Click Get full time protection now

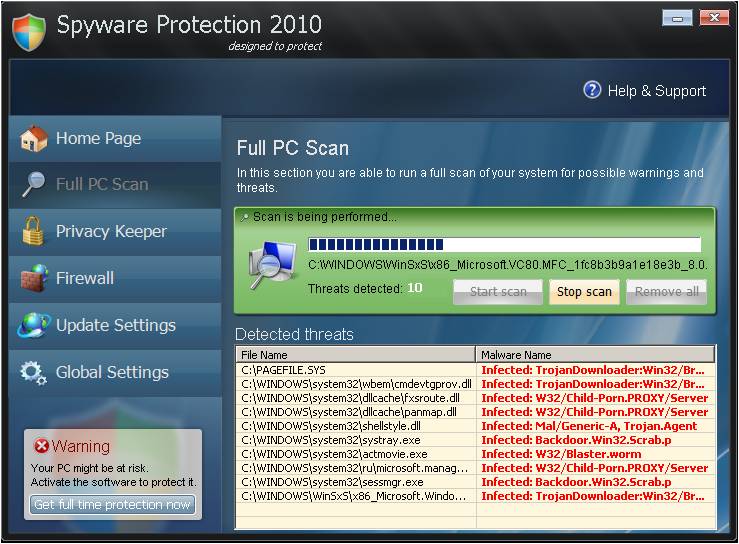coord(112,505)
